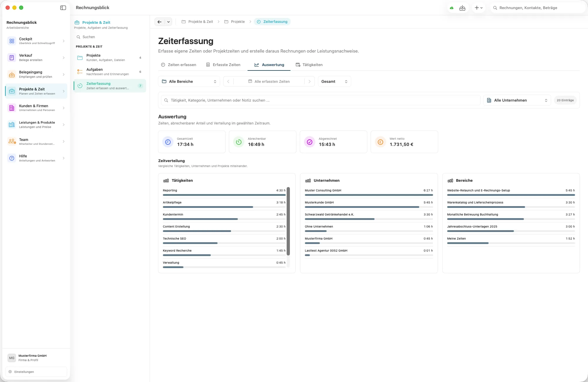Screen dimensions: 588x382
Task: Click Projekte & Zeit breadcrumb
Action: point(197,22)
